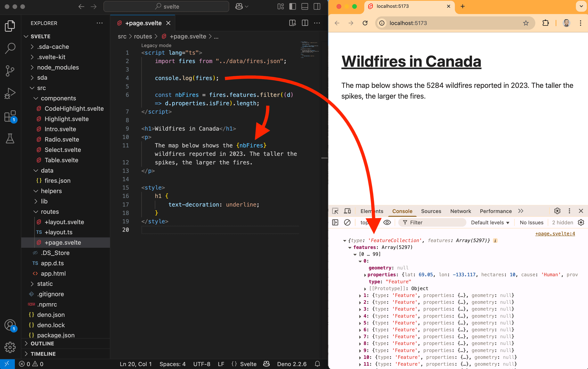The width and height of the screenshot is (588, 369).
Task: Reload the page in Chrome
Action: pos(365,23)
